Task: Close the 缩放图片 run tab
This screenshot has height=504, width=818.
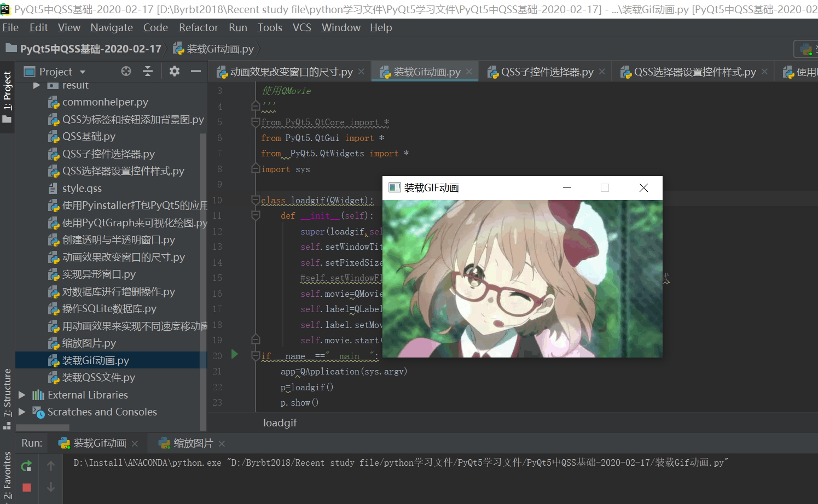Action: coord(222,443)
